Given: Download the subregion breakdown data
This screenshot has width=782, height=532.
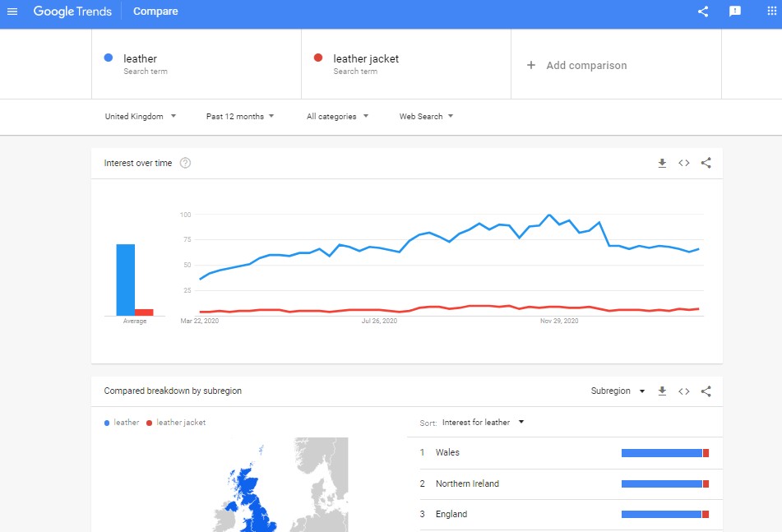Looking at the screenshot, I should 662,391.
